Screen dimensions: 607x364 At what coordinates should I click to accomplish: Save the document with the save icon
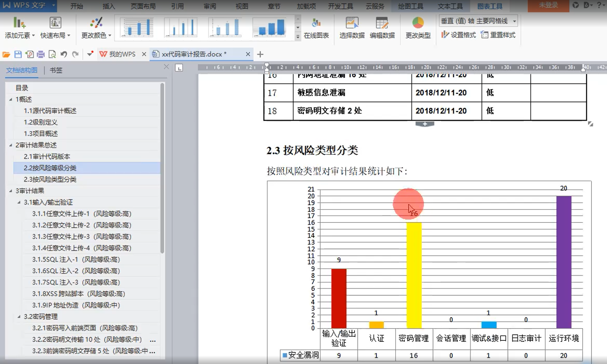[18, 54]
